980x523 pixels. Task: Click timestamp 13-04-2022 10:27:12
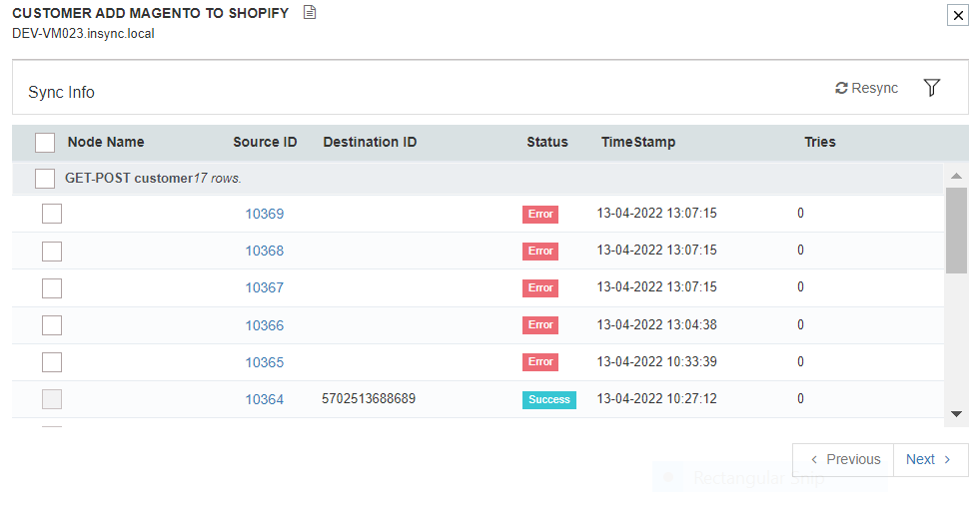(x=657, y=398)
